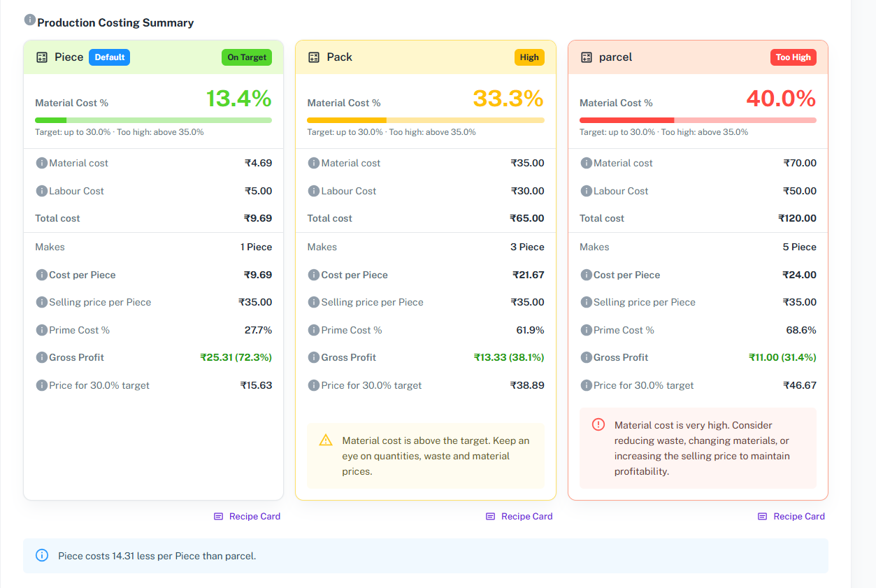Image resolution: width=876 pixels, height=588 pixels.
Task: Click Prime Cost % info icon in parcel card
Action: click(x=586, y=330)
